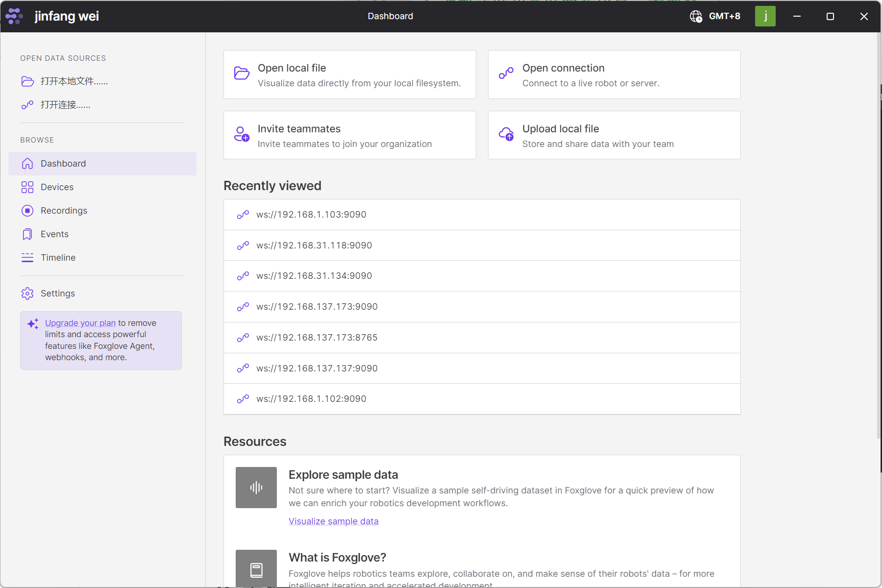Open the green user avatar menu
This screenshot has width=882, height=588.
tap(765, 16)
